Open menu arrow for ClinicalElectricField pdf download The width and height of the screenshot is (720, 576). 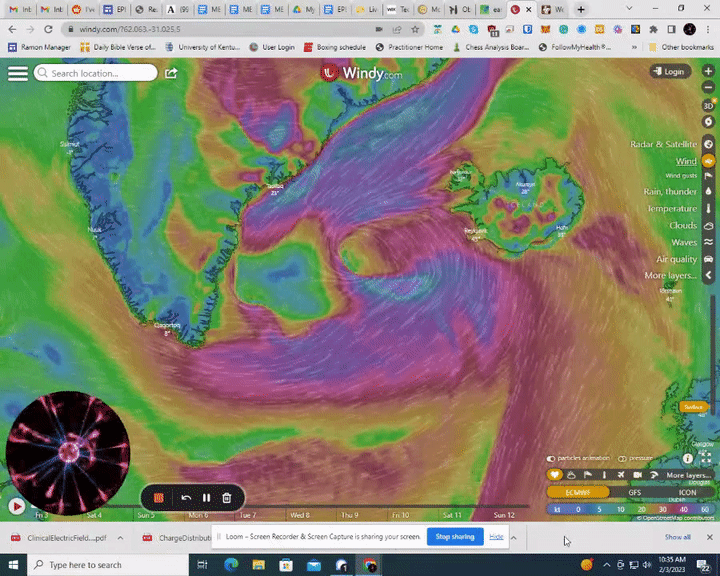[x=119, y=538]
